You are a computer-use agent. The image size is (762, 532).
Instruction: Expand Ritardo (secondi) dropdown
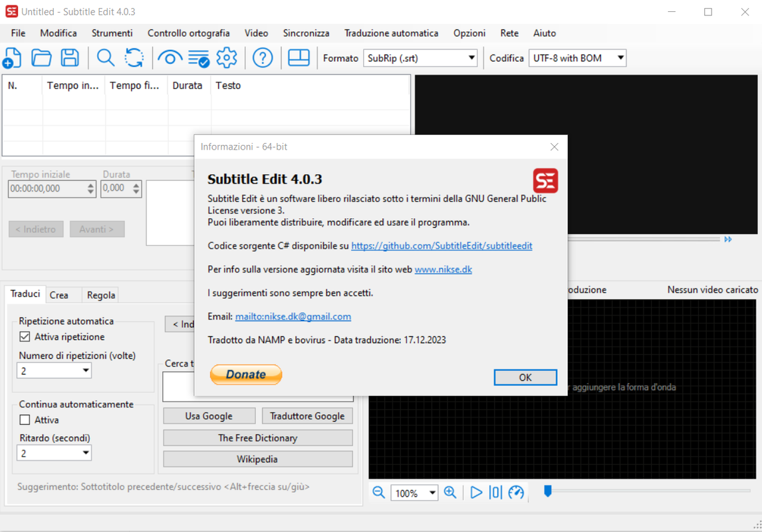click(x=55, y=454)
